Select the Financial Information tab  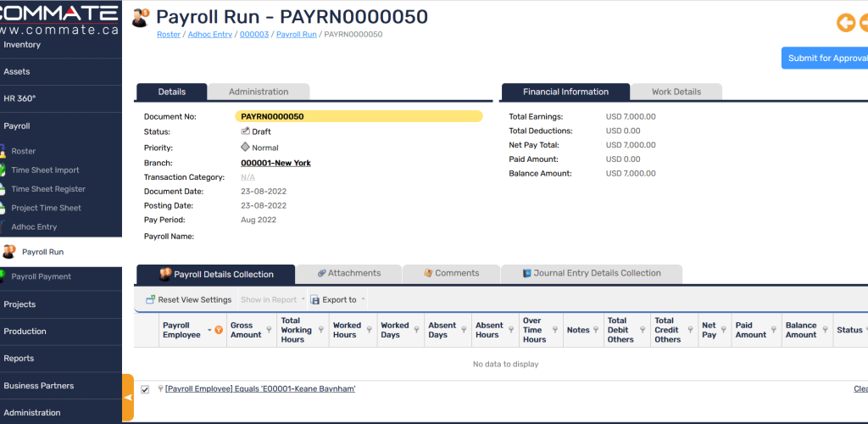click(x=565, y=92)
